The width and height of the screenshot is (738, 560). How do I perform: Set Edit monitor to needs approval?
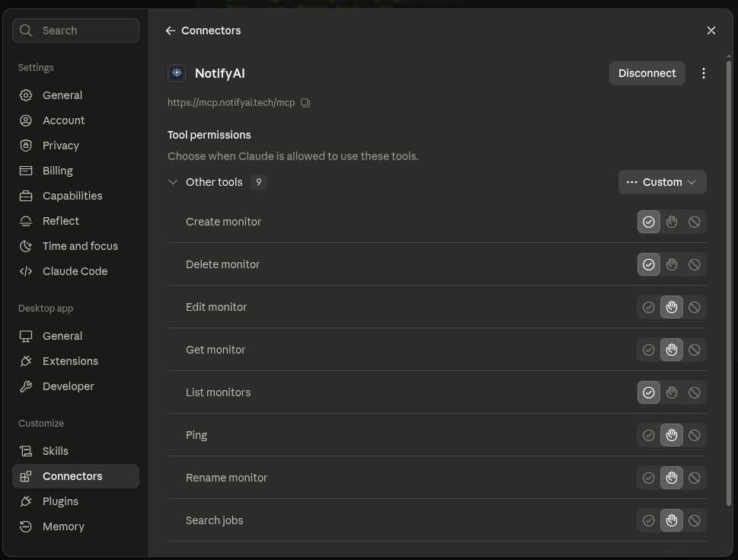tap(672, 307)
